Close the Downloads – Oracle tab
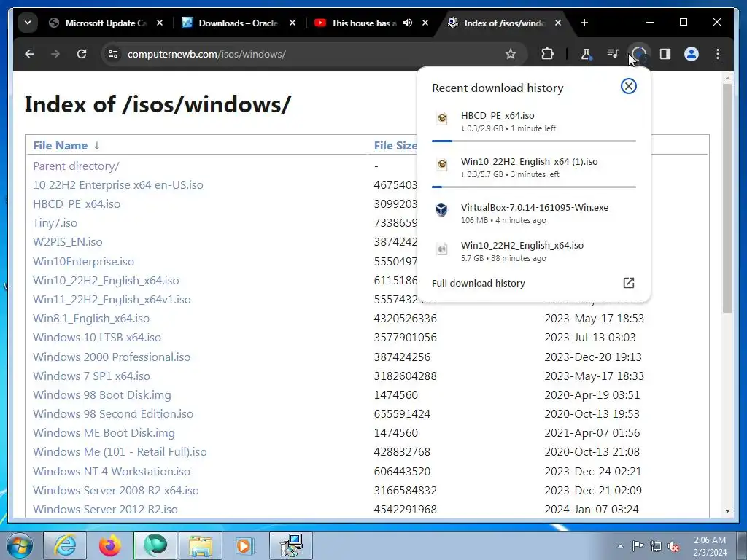747x560 pixels. coord(292,23)
